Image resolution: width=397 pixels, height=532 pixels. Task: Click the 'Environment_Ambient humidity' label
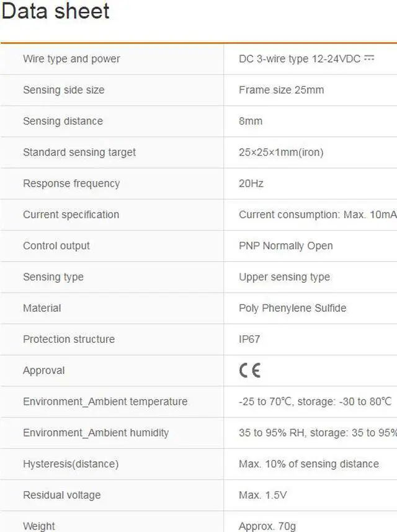96,433
